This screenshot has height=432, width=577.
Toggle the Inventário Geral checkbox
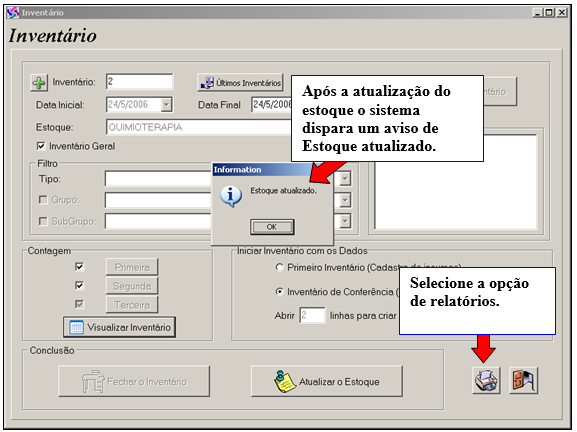click(x=41, y=146)
